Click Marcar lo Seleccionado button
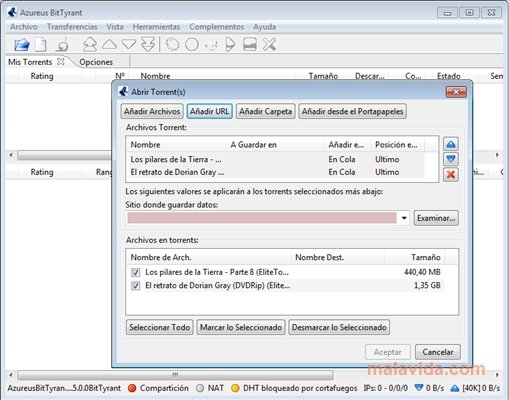Viewport: 509px width, 400px height. click(x=241, y=327)
